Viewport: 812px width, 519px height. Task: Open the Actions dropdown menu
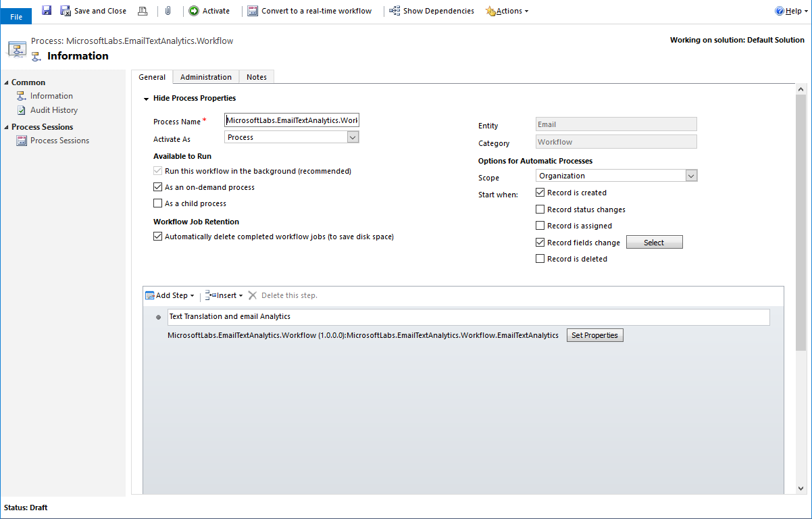click(x=511, y=11)
